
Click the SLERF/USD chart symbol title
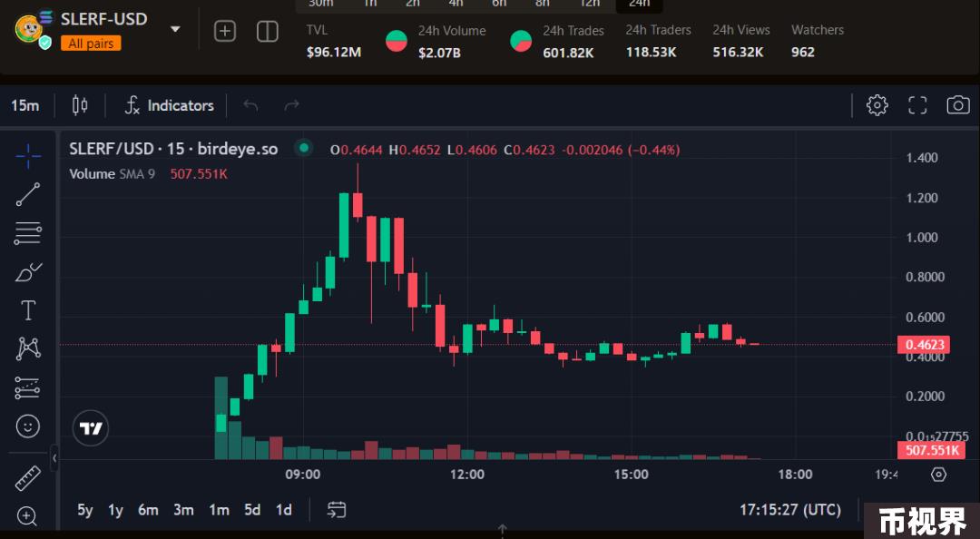[x=173, y=149]
